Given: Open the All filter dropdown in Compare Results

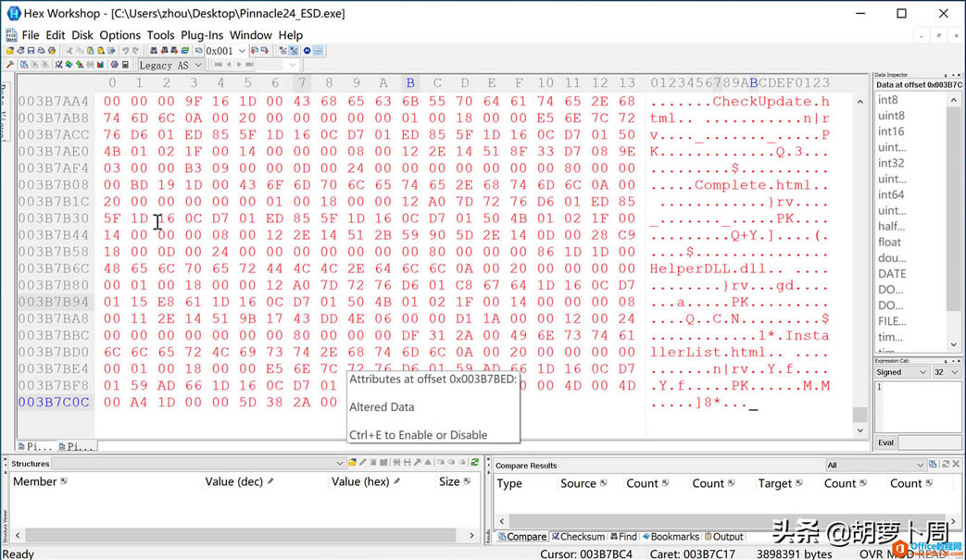Looking at the screenshot, I should coord(920,466).
